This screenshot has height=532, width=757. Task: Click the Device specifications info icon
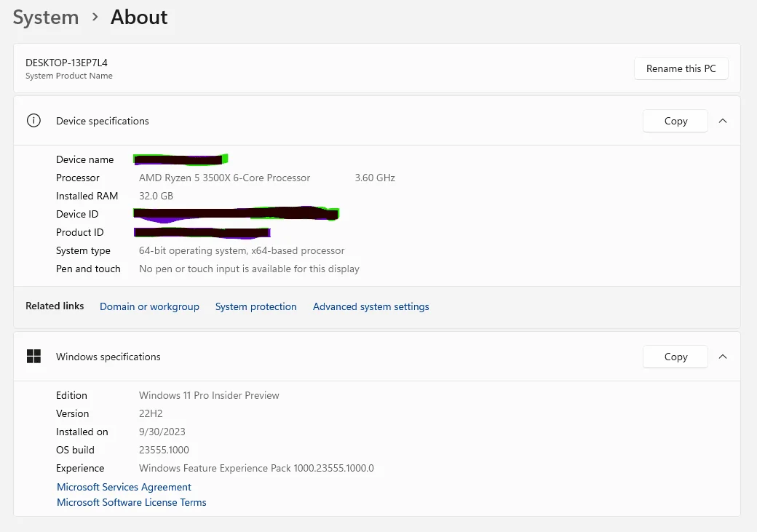33,121
